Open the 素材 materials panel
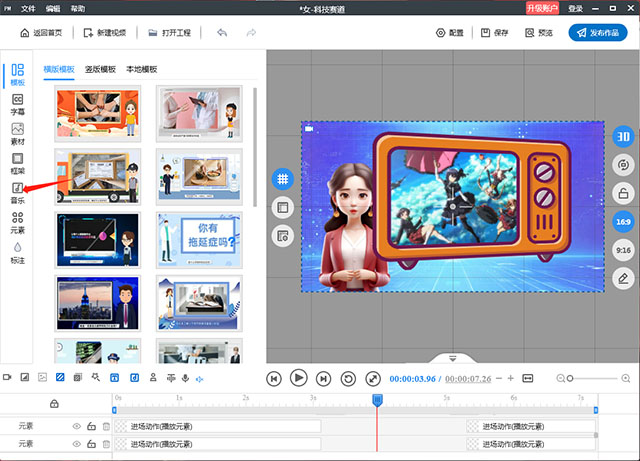The width and height of the screenshot is (640, 461). coord(17,134)
